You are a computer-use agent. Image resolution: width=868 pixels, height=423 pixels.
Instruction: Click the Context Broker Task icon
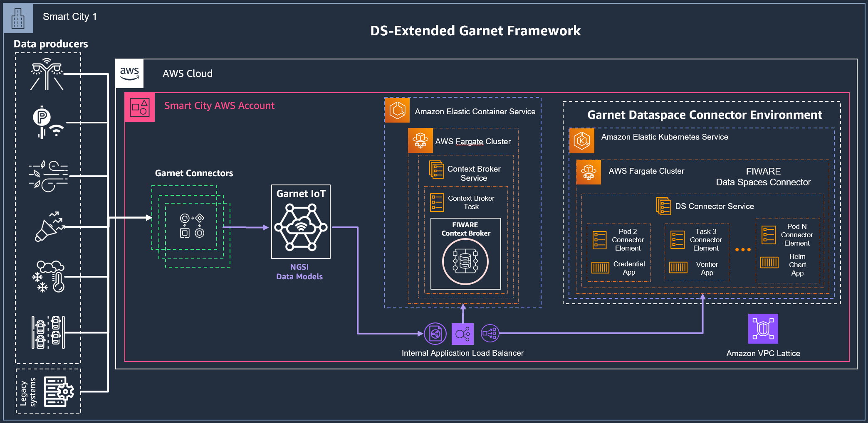pos(437,203)
